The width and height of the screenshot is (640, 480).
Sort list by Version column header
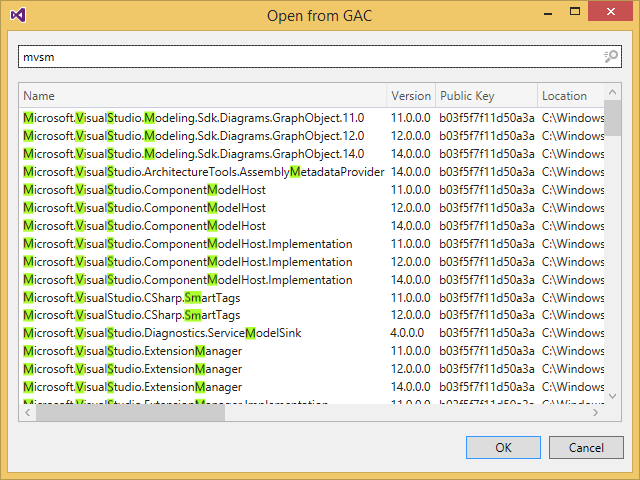[411, 96]
